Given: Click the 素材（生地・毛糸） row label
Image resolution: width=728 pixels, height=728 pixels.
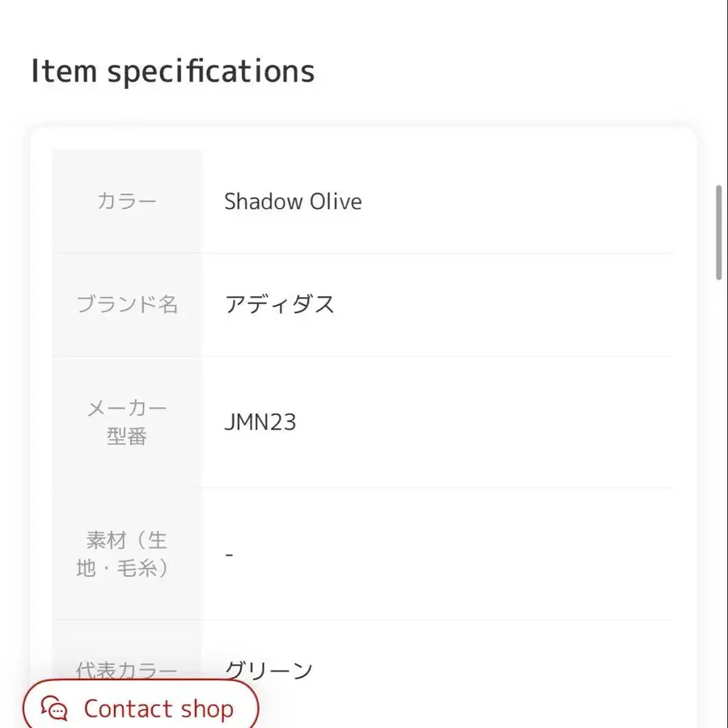Looking at the screenshot, I should (x=125, y=554).
